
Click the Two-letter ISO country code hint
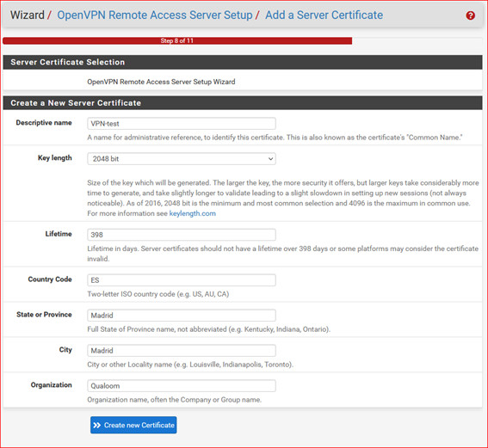[x=158, y=294]
